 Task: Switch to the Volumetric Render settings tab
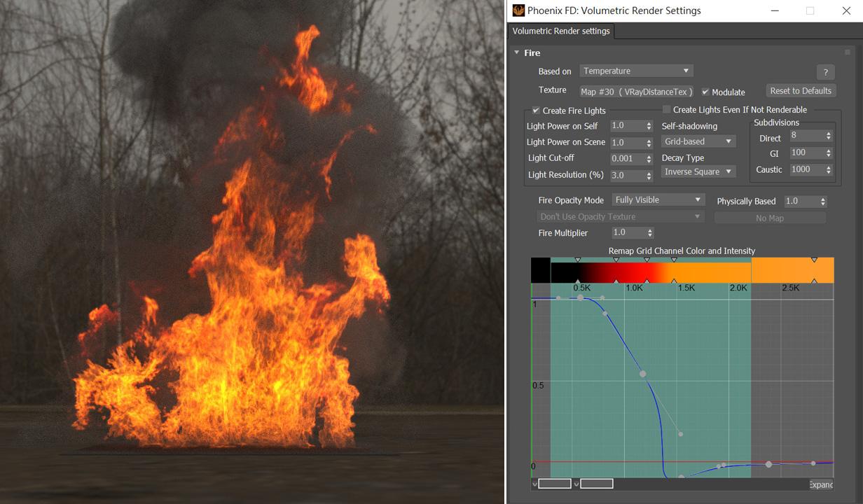[560, 31]
